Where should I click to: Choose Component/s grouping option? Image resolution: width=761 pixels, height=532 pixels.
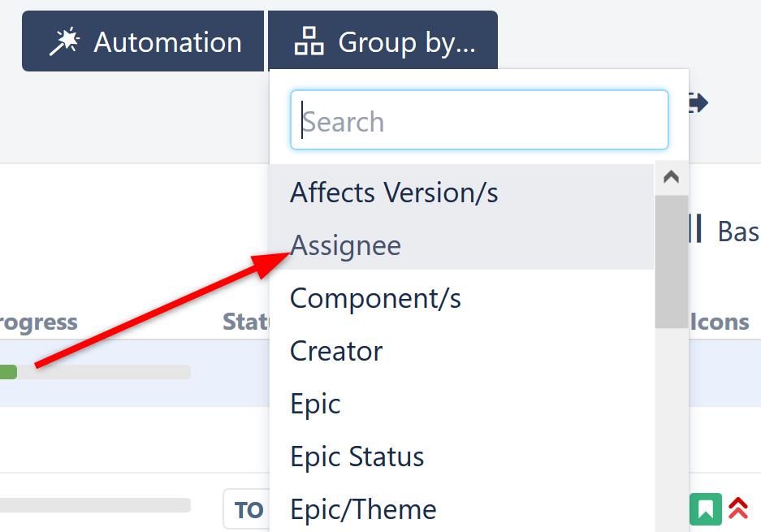tap(375, 298)
